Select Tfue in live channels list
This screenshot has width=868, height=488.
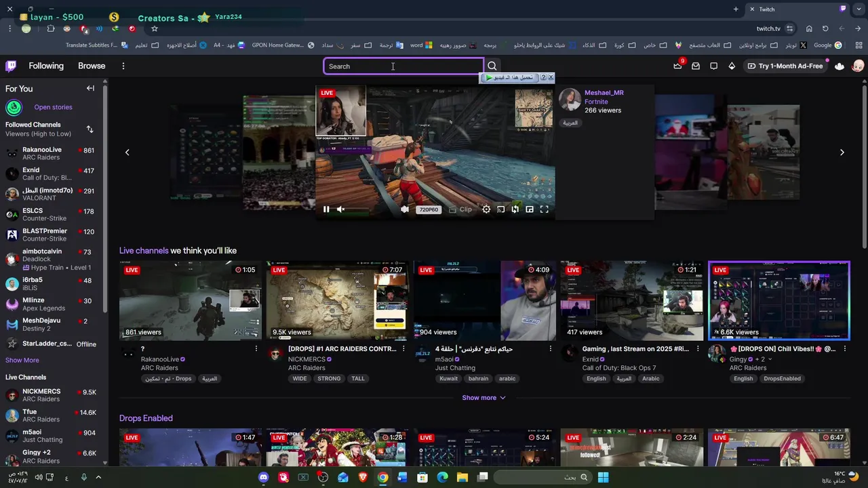click(53, 415)
